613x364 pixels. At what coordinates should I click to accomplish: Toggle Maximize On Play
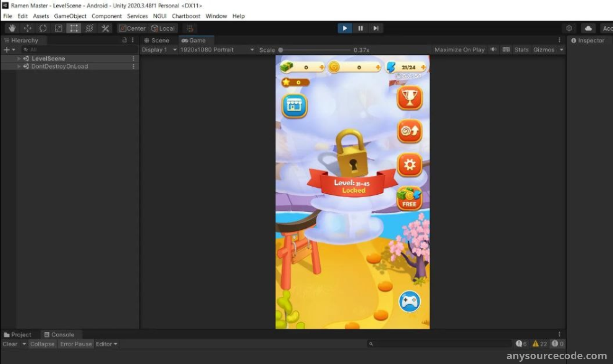click(x=459, y=50)
